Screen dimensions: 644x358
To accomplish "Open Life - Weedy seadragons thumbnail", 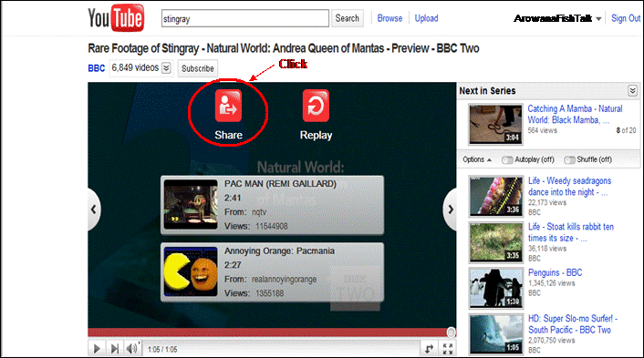I will click(x=495, y=196).
